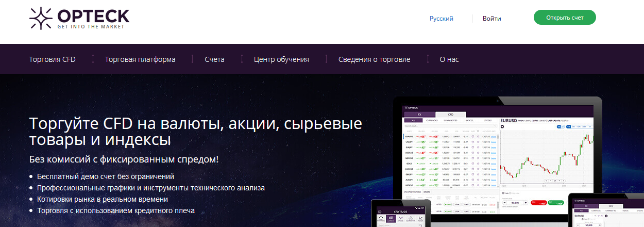Screen dimensions: 644x227
Task: Open the Торговля CFD menu
Action: coord(53,59)
